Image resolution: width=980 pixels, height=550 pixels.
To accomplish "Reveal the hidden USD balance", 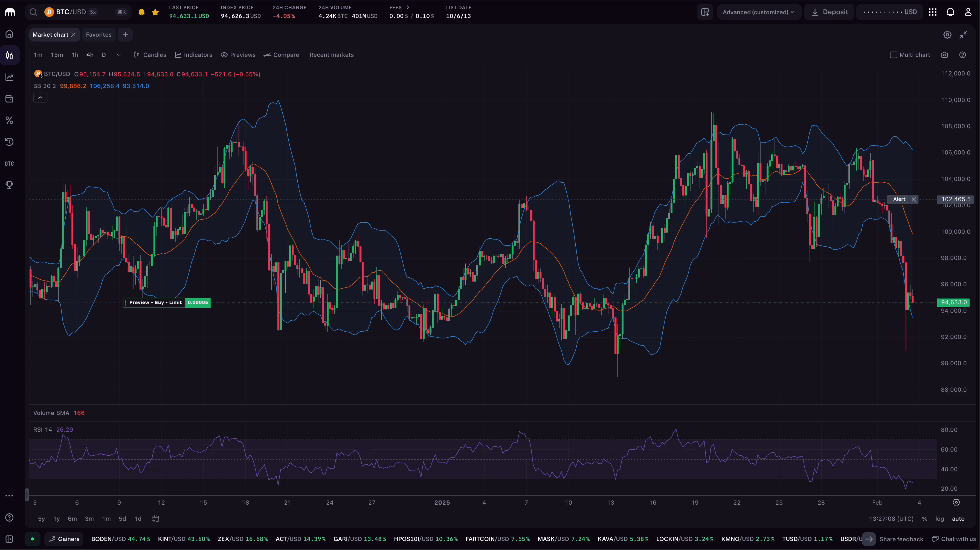I will 890,12.
